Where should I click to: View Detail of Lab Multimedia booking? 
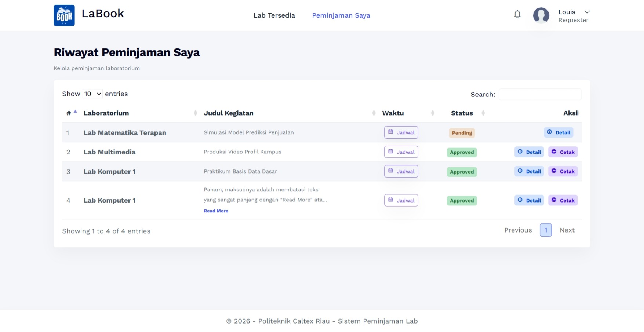click(x=529, y=152)
